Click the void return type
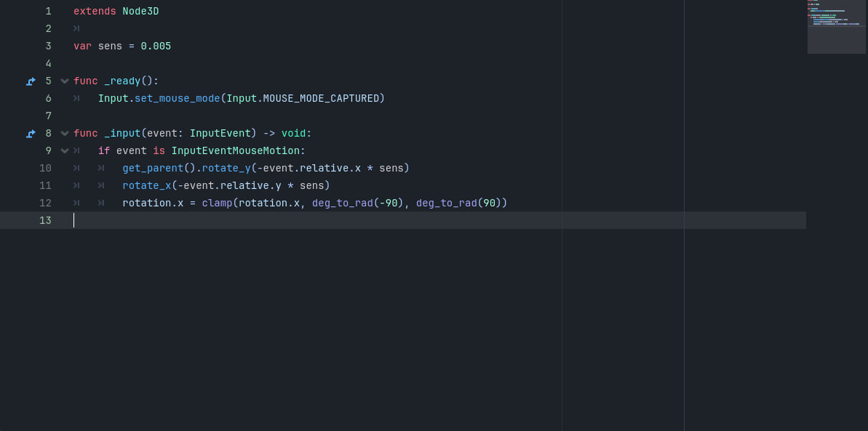 pos(293,133)
